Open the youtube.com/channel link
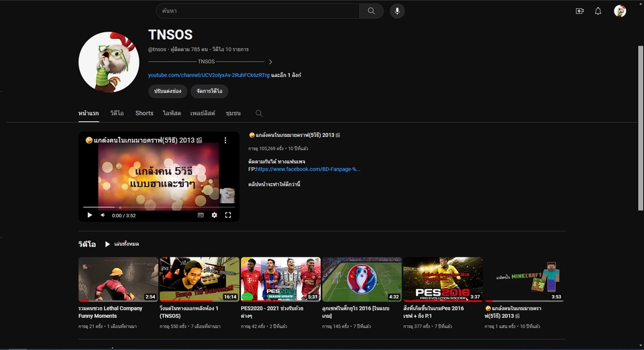This screenshot has width=644, height=350. click(209, 75)
